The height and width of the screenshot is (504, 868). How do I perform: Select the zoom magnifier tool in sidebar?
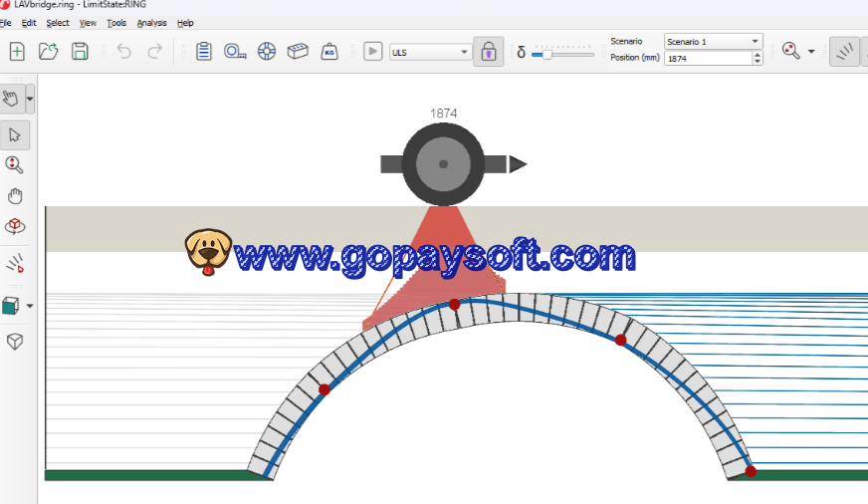15,164
